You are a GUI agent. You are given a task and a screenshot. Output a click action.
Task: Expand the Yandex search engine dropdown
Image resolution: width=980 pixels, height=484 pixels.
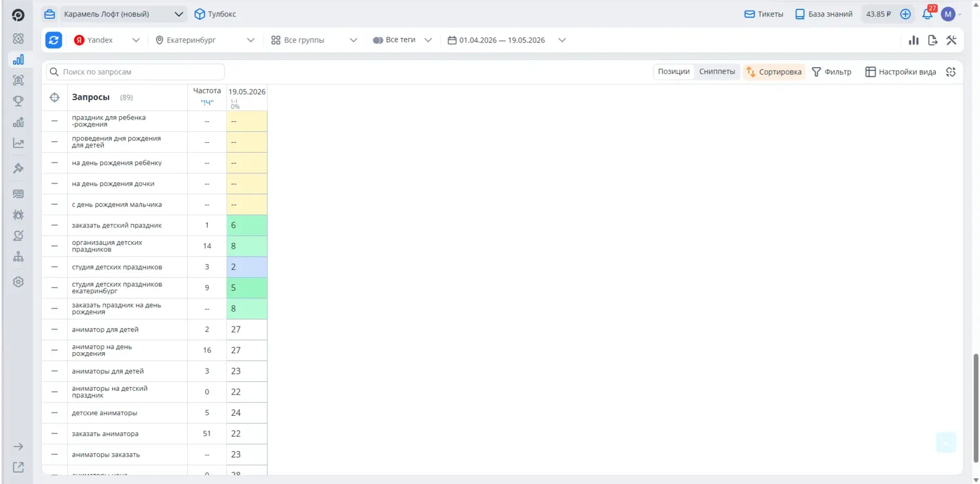107,40
